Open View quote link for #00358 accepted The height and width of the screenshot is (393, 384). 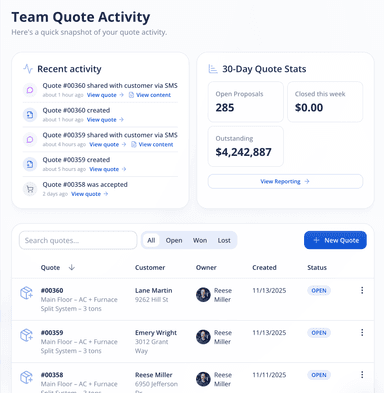click(x=90, y=194)
